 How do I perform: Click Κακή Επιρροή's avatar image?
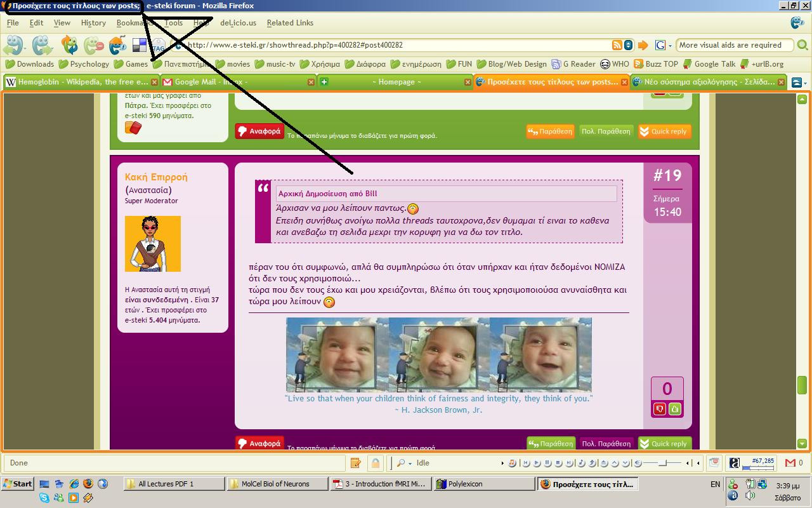point(153,244)
